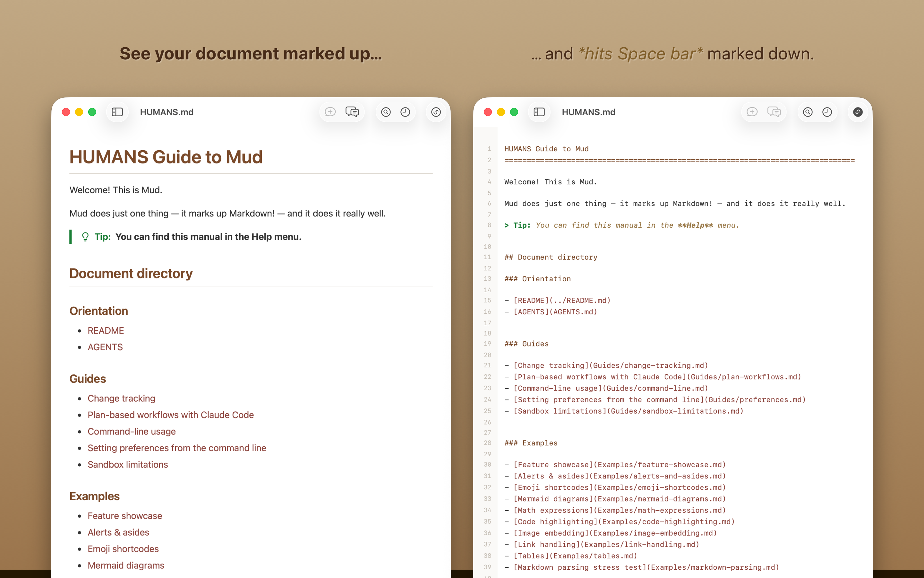Screen dimensions: 924x578
Task: Click the HUMANS.md title in the left window
Action: tap(167, 112)
